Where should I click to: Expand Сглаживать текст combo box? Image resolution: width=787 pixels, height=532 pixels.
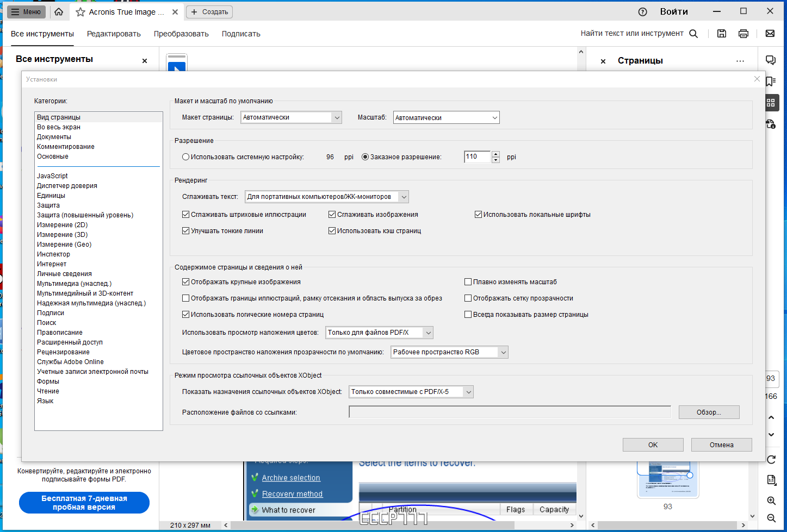click(326, 197)
